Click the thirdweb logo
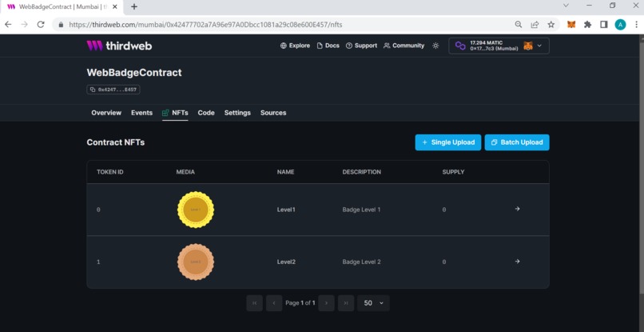Image resolution: width=644 pixels, height=332 pixels. [x=119, y=46]
